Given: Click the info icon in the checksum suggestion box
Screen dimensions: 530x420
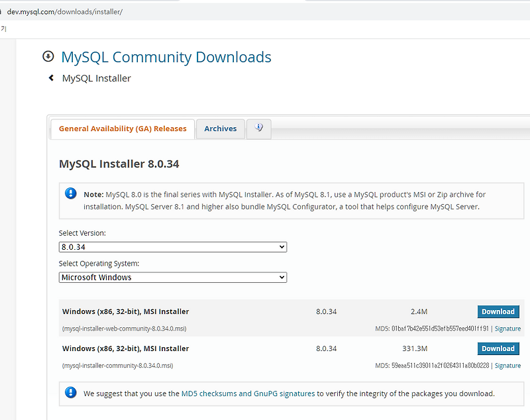Looking at the screenshot, I should point(71,393).
